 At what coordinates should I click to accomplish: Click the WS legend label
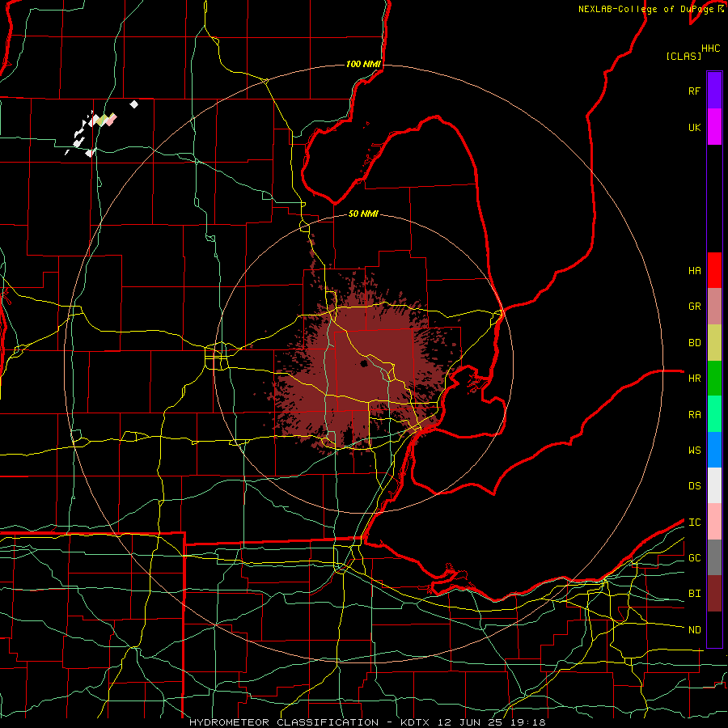tap(694, 451)
